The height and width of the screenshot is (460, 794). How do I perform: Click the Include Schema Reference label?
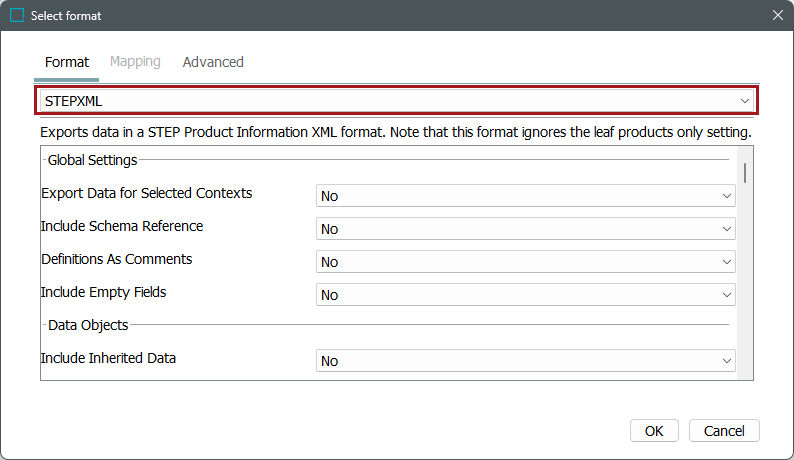coord(122,227)
